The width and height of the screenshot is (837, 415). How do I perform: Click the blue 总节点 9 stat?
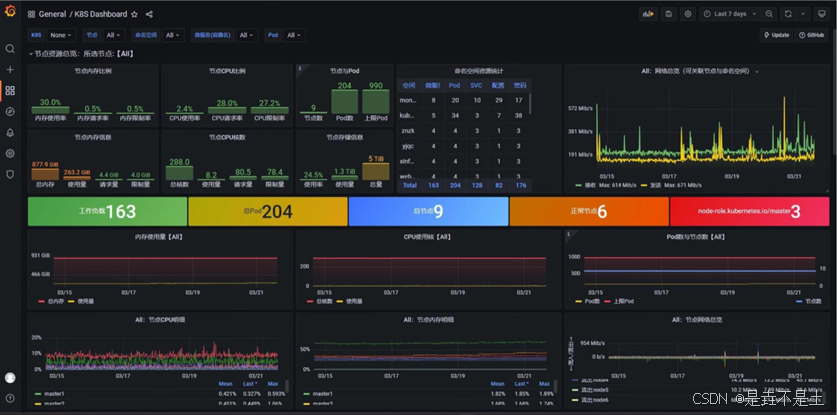pyautogui.click(x=428, y=212)
